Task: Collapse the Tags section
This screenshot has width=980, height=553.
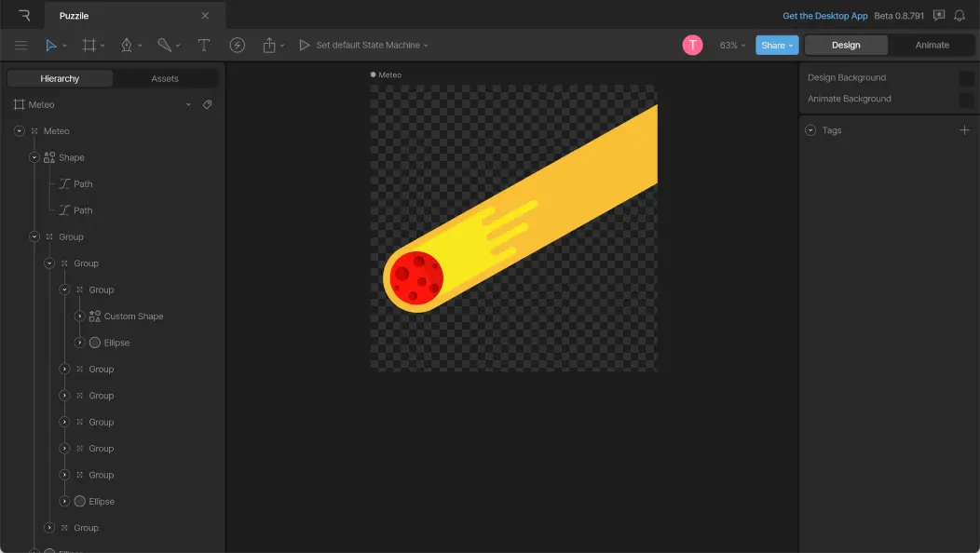Action: click(x=810, y=130)
